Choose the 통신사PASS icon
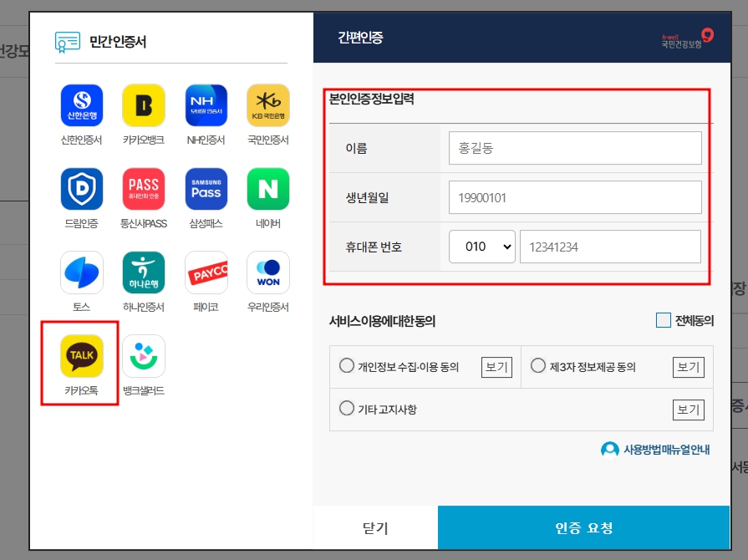Viewport: 748px width, 560px height. click(144, 189)
